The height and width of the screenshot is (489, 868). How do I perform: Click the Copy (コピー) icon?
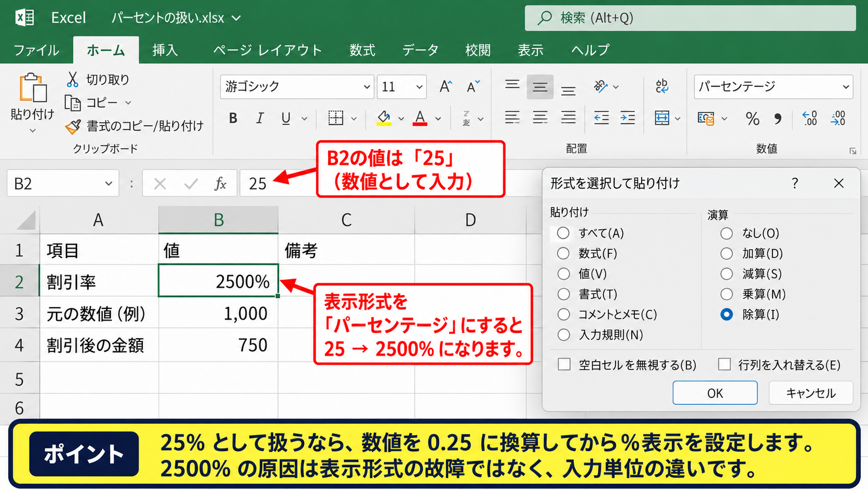[73, 103]
